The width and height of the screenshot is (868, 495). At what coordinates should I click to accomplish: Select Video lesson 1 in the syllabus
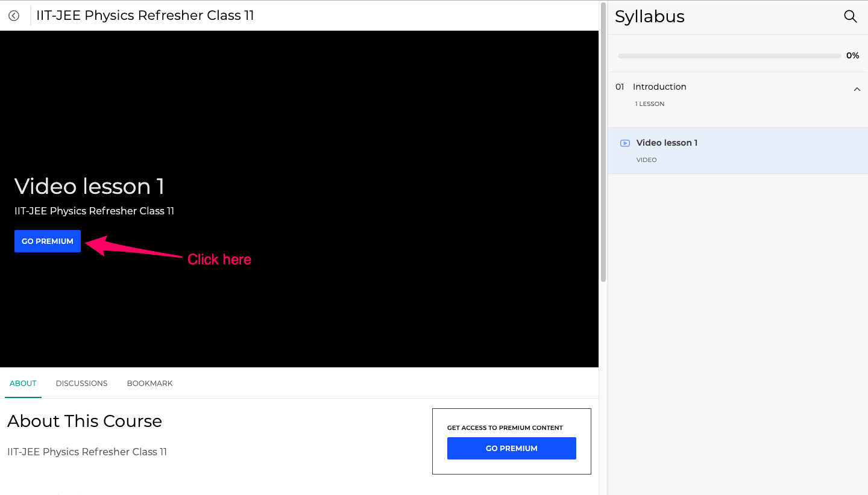[x=738, y=151]
